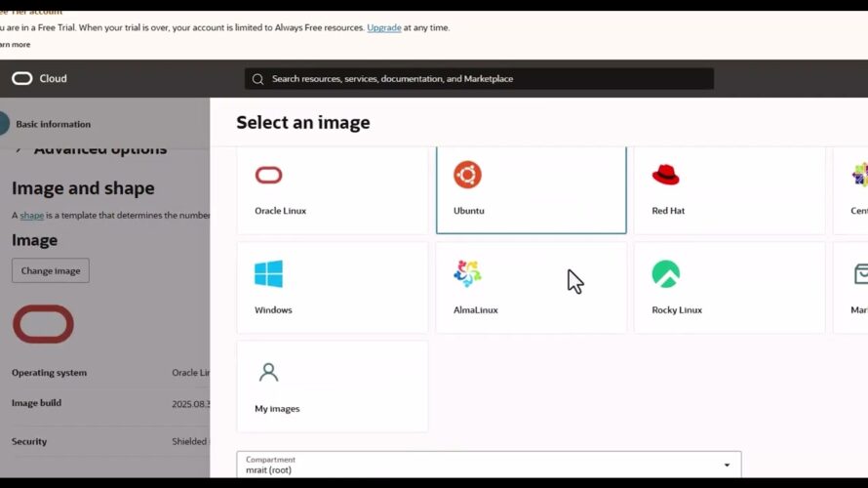Expand Compartment list via arrow
868x488 pixels.
(727, 465)
